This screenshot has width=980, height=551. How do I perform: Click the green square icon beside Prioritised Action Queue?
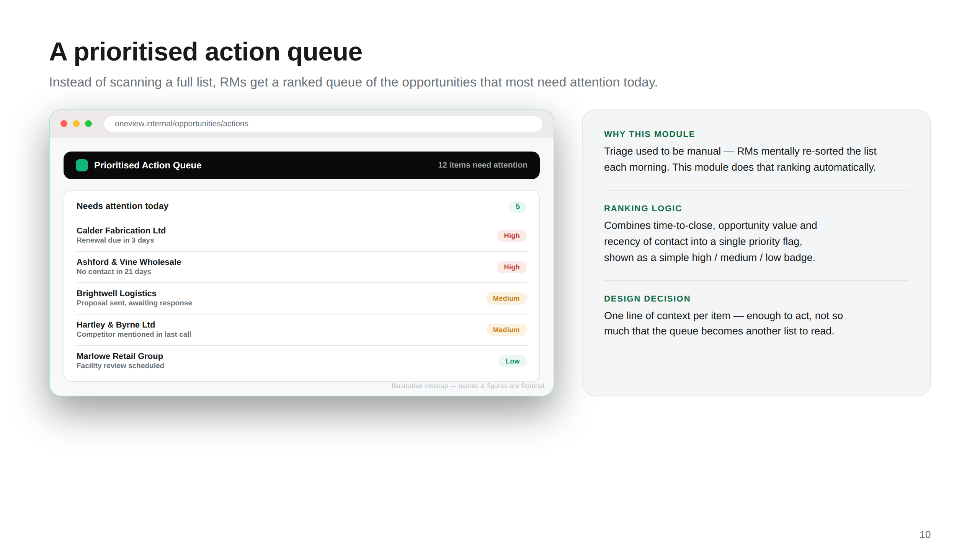click(x=82, y=165)
